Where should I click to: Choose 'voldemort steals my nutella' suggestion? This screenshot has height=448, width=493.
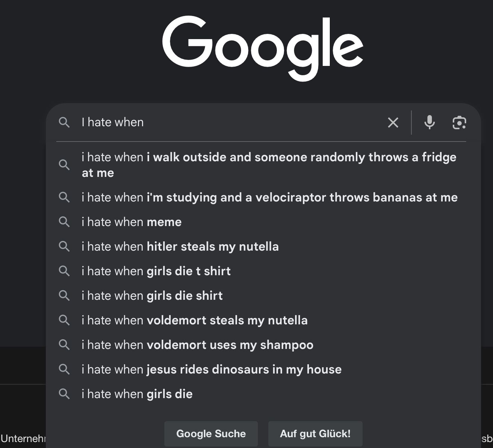click(x=195, y=320)
